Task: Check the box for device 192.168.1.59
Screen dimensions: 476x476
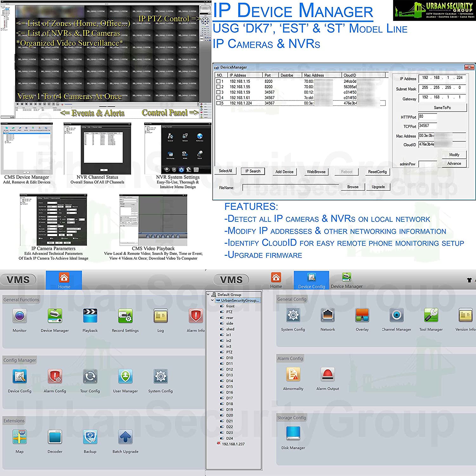Action: 218,92
